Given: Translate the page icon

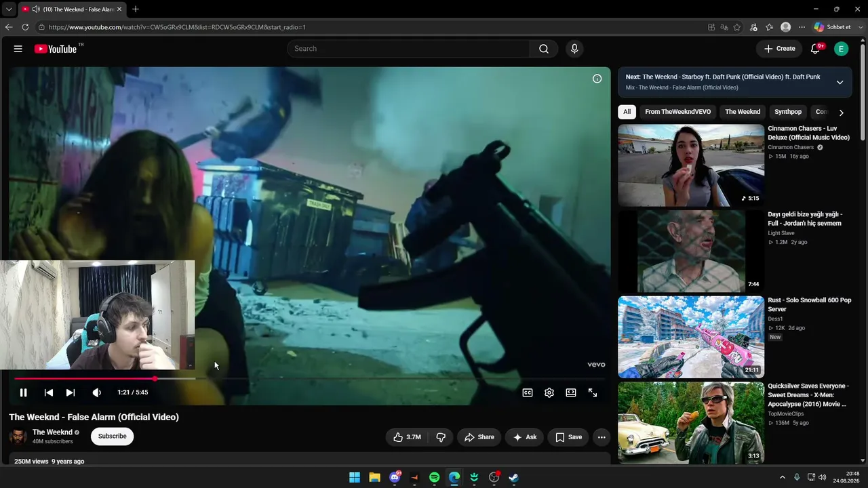Looking at the screenshot, I should (x=724, y=27).
